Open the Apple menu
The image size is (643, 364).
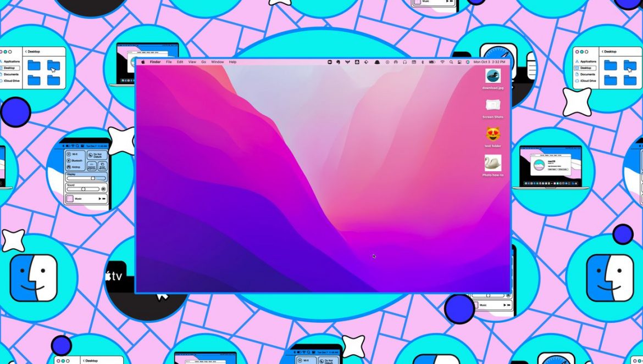click(143, 62)
